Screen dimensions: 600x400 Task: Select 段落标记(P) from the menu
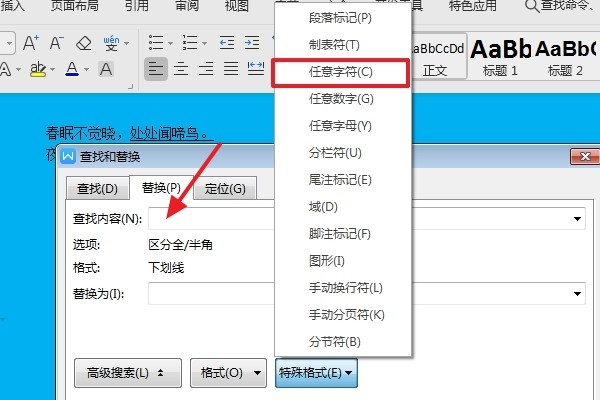tap(342, 18)
